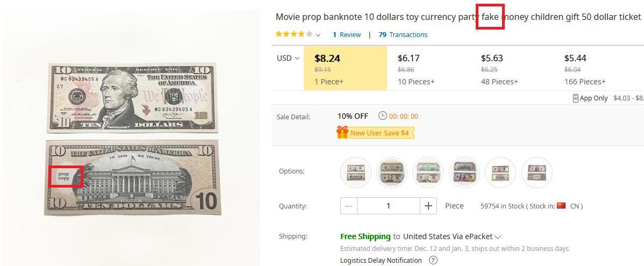Decrease quantity with the minus button
Image resolution: width=644 pixels, height=266 pixels.
tap(349, 206)
